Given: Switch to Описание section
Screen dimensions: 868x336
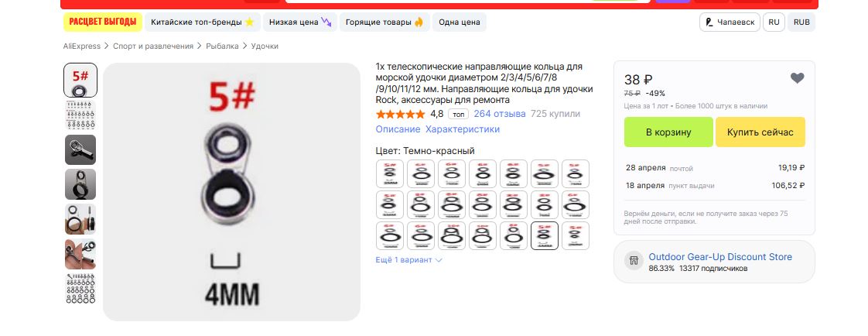Looking at the screenshot, I should [x=398, y=129].
